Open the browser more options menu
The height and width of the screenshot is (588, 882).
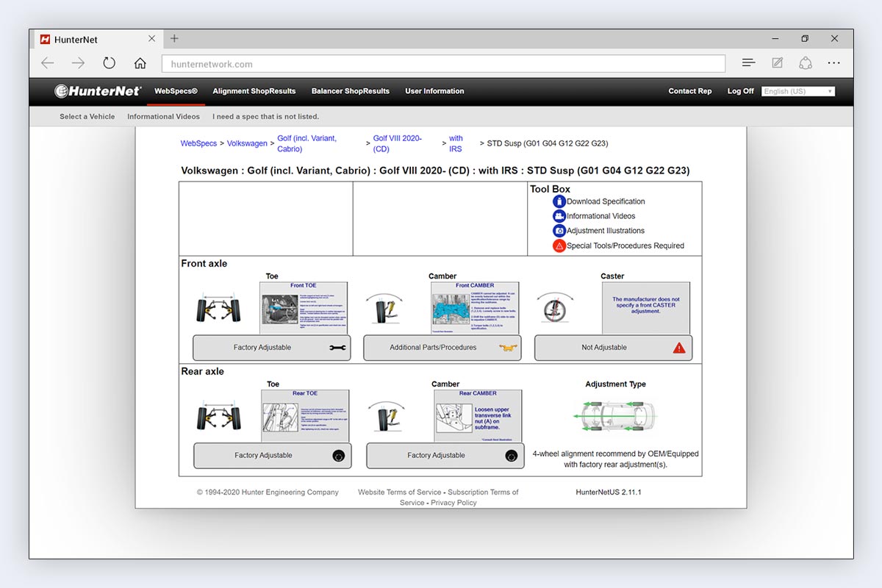point(833,63)
